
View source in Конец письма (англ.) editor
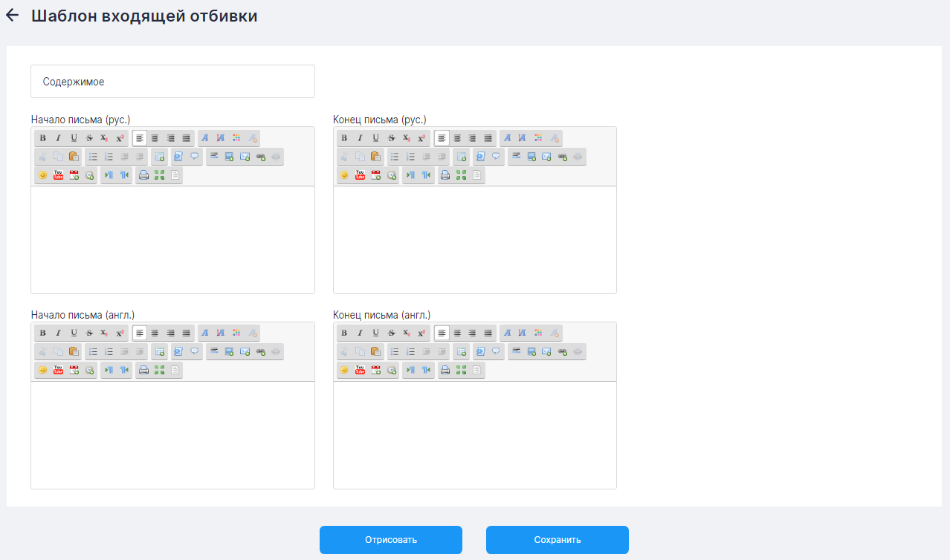click(x=477, y=370)
